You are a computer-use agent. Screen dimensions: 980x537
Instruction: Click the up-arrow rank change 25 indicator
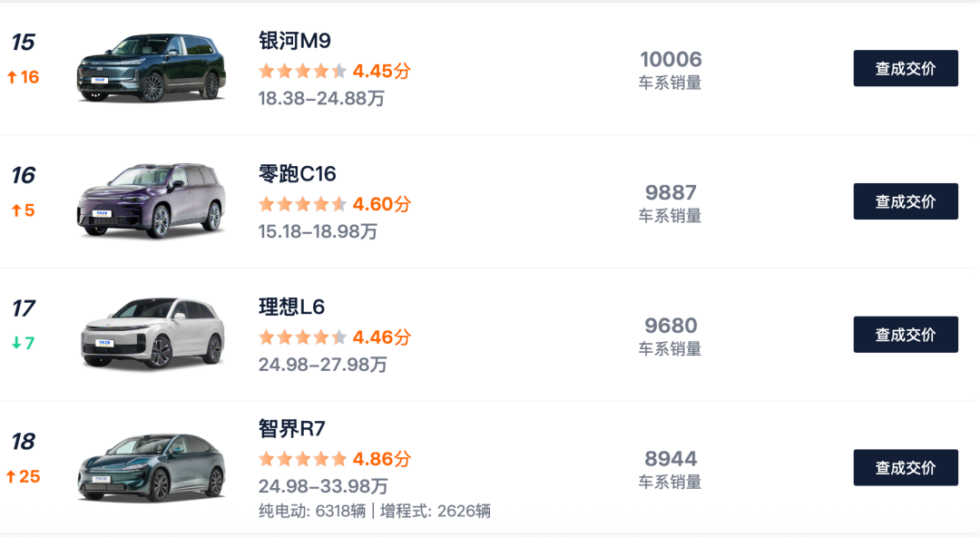click(x=24, y=477)
